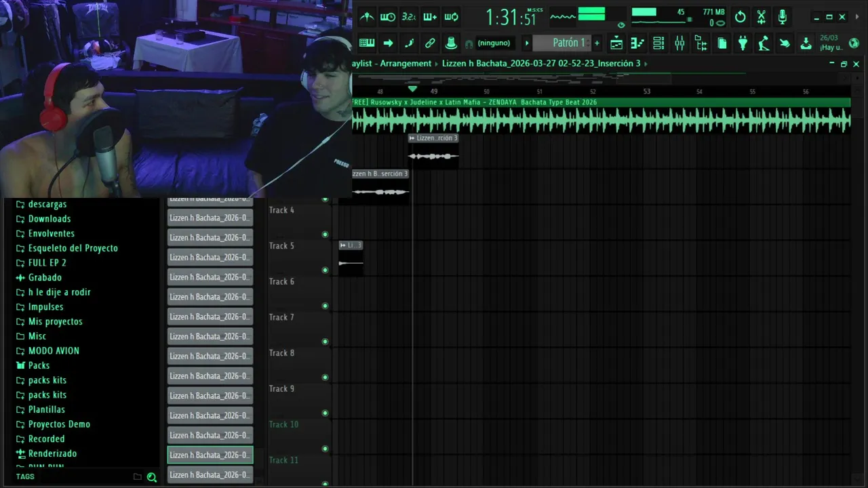Toggle the 3-2-1 countdown before recording

409,17
